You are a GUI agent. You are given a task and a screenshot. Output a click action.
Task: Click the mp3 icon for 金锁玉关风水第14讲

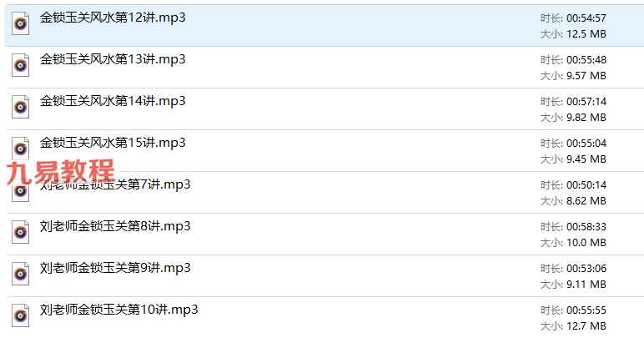20,107
